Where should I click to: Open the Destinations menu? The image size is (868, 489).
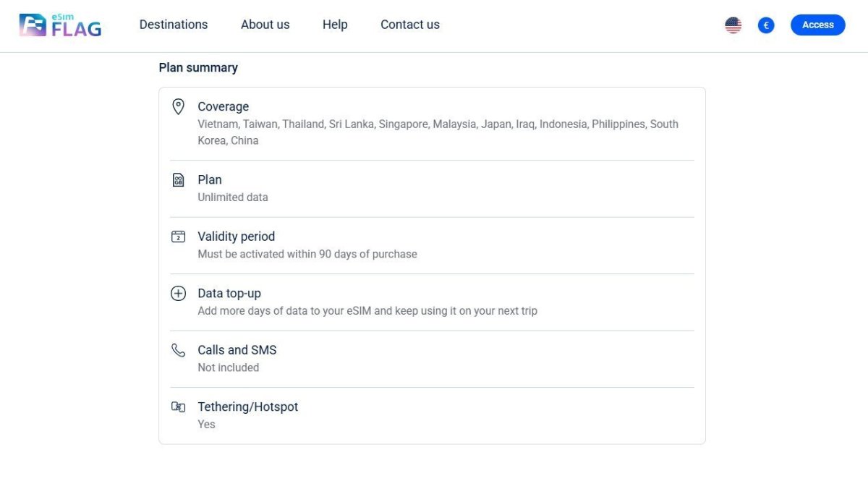[x=174, y=25]
